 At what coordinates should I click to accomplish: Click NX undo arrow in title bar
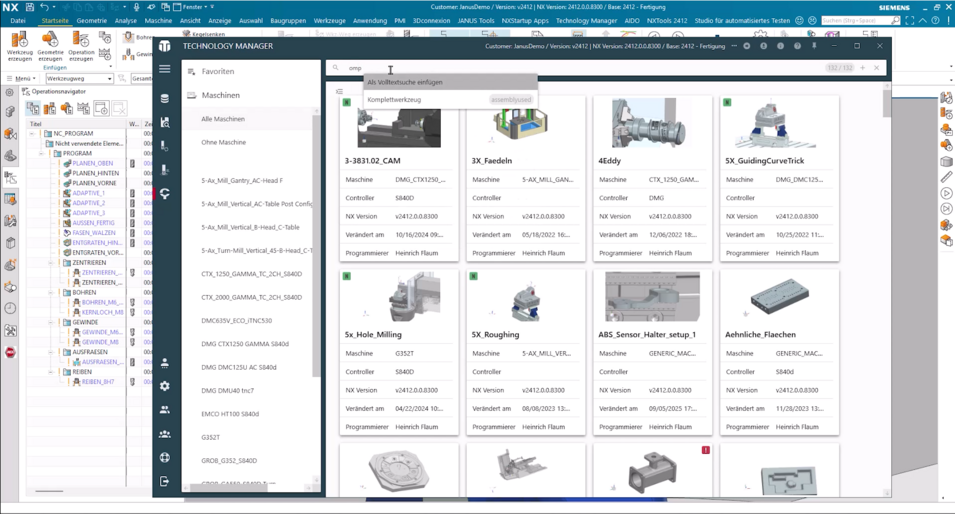tap(44, 7)
